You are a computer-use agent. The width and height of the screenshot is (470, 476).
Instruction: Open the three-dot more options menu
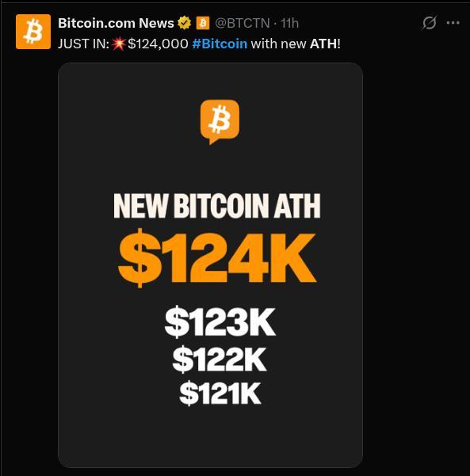(x=453, y=23)
